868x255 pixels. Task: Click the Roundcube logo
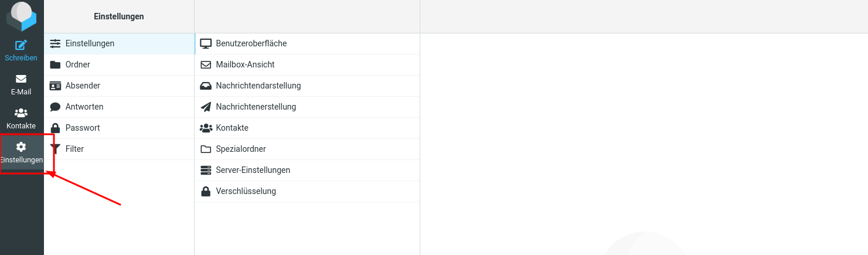point(21,16)
